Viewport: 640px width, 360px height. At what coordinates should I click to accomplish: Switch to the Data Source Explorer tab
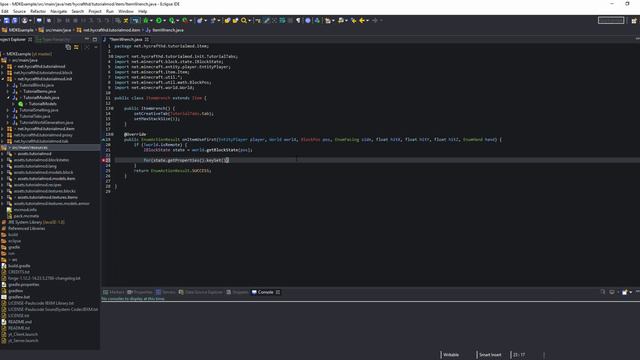201,292
